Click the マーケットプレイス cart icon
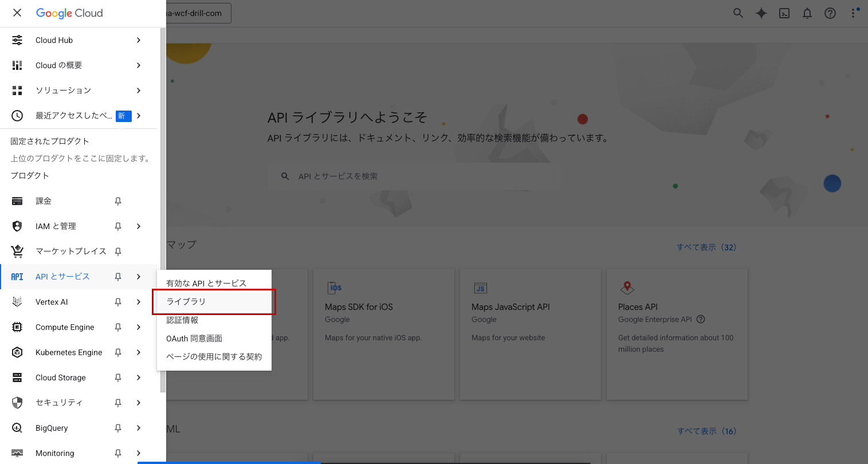 pos(17,251)
